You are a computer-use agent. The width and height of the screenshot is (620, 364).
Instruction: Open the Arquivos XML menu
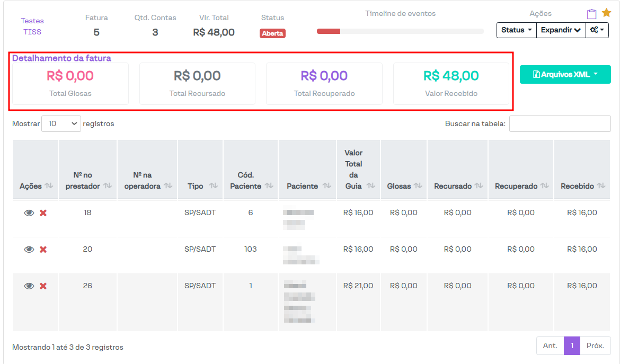[565, 75]
